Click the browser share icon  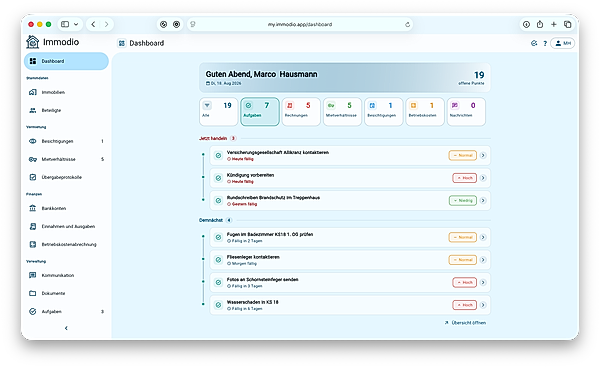[540, 24]
